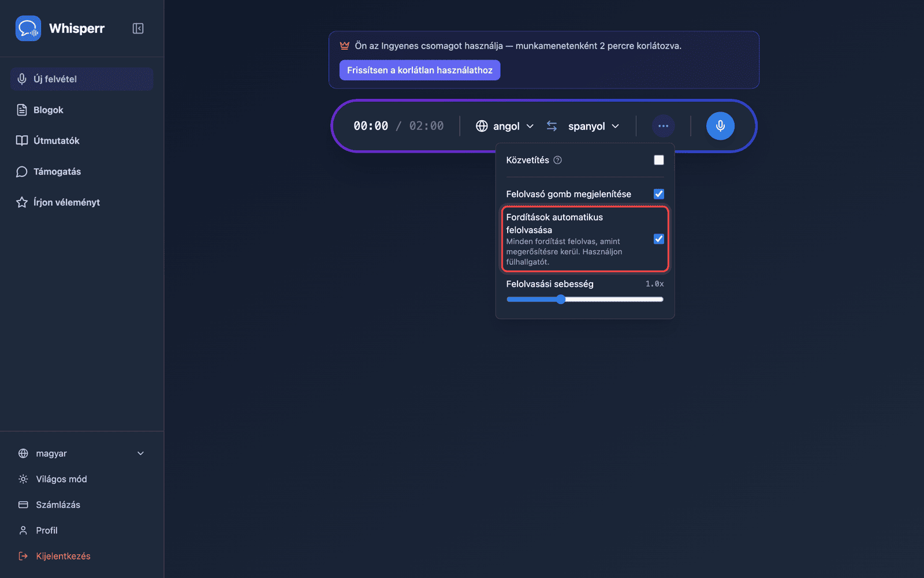Open the Támogatás page

coord(82,172)
